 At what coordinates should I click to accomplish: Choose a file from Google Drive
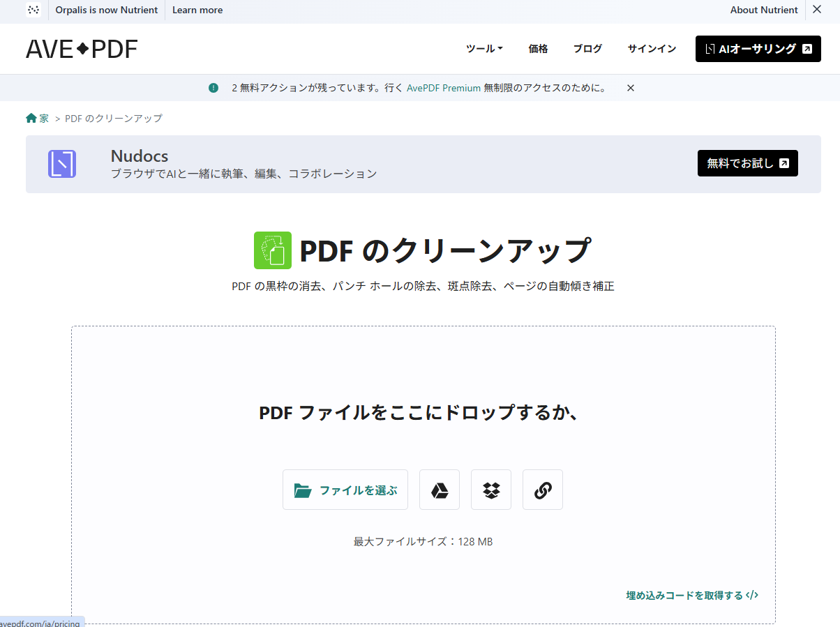pyautogui.click(x=440, y=490)
